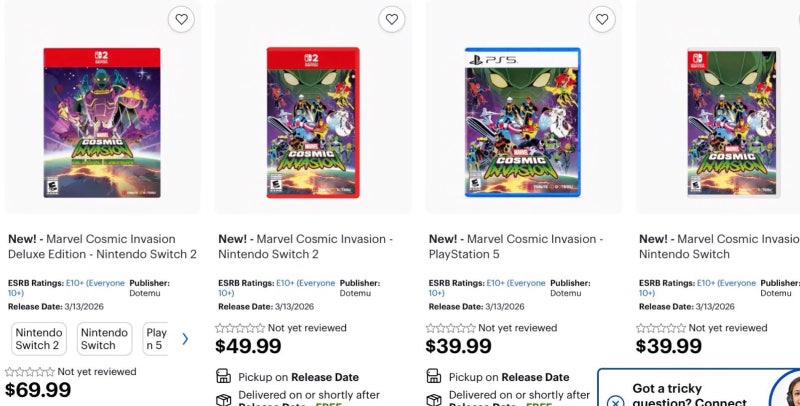The width and height of the screenshot is (800, 406).
Task: Favorite the PlayStation 5 version with the heart icon
Action: click(601, 19)
